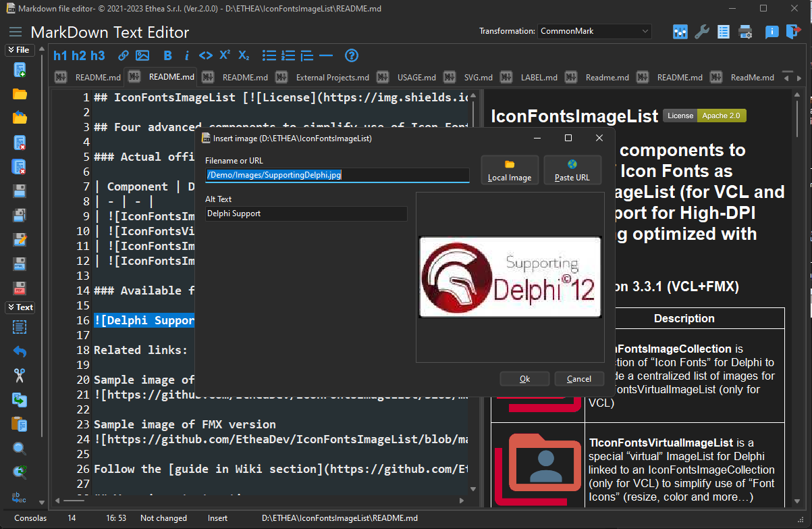Close the current file from the sidebar
This screenshot has width=812, height=529.
coord(20,143)
